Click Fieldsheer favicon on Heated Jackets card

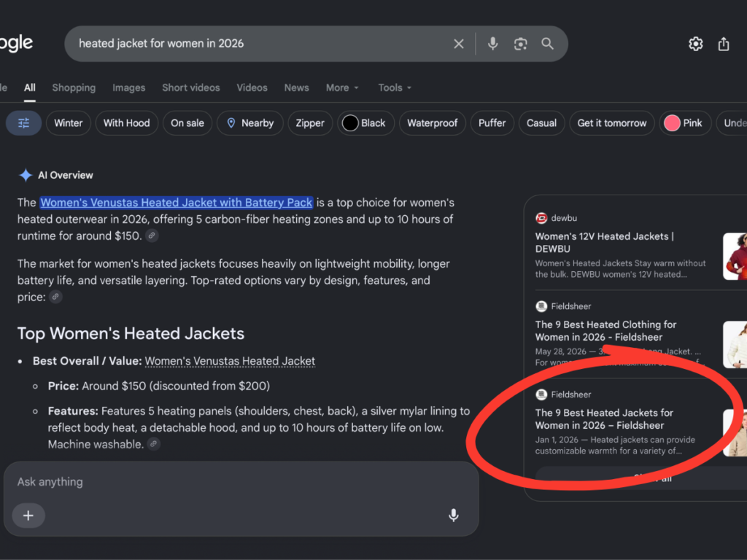click(x=541, y=394)
